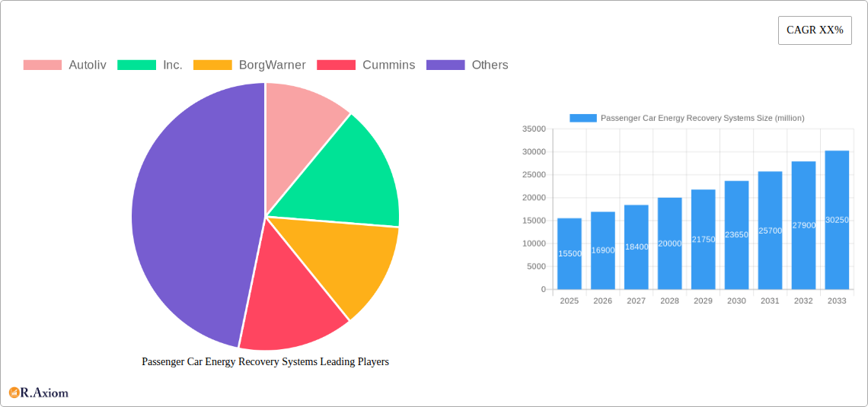The width and height of the screenshot is (868, 407).
Task: Click the 2030 bar labeled 23650
Action: (737, 235)
